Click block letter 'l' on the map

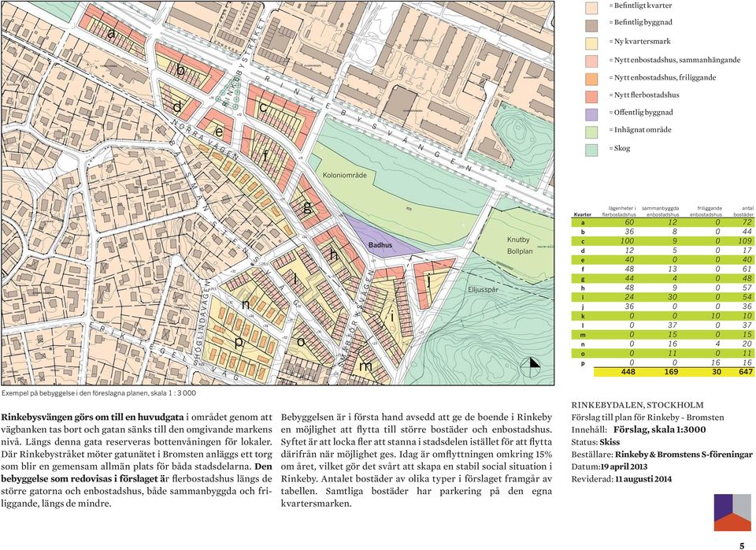coord(295,278)
